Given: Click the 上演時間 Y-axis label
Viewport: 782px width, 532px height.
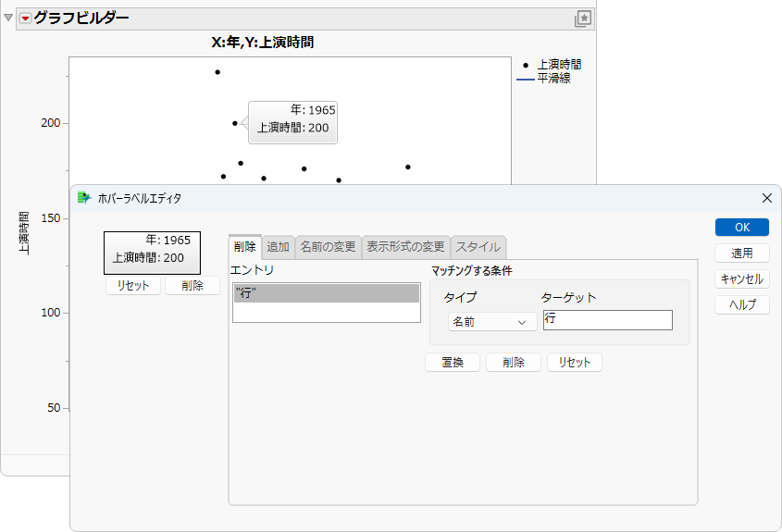Looking at the screenshot, I should click(23, 233).
